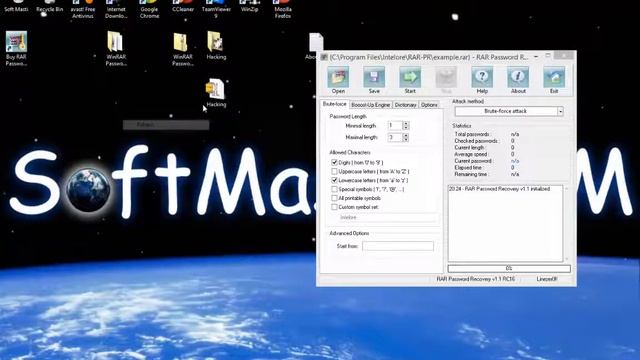Screen dimensions: 640x360
Task: Open Internet Download shortcut on desktop
Action: coord(116,10)
